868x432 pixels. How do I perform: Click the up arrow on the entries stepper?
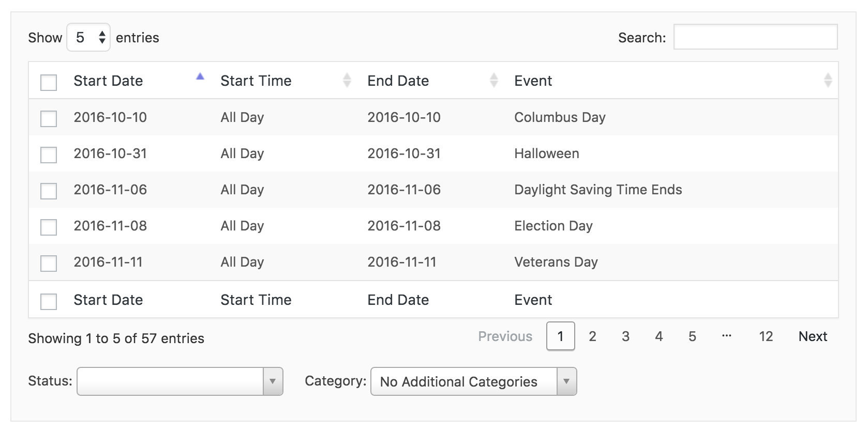click(x=102, y=33)
